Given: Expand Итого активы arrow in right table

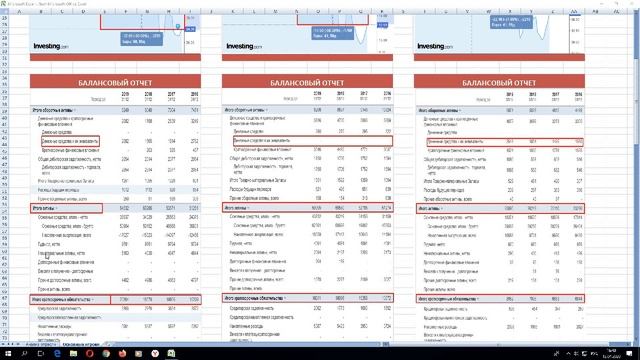Looking at the screenshot, I should point(441,209).
